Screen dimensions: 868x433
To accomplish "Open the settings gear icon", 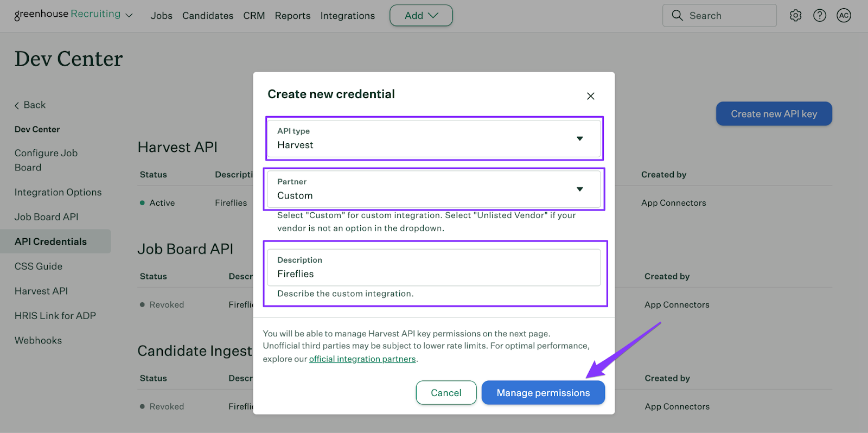I will pos(795,16).
